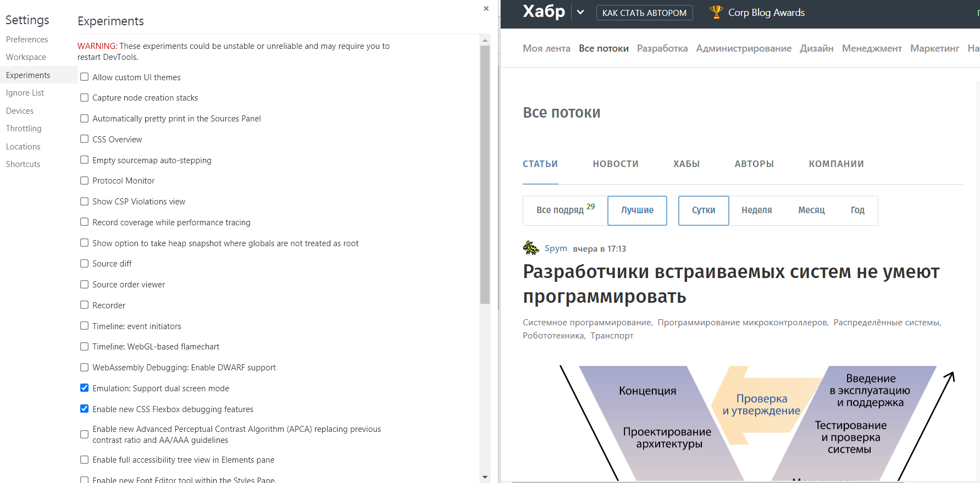Viewport: 980px width, 483px height.
Task: Toggle Automatically pretty print in Sources Panel
Action: pos(84,118)
